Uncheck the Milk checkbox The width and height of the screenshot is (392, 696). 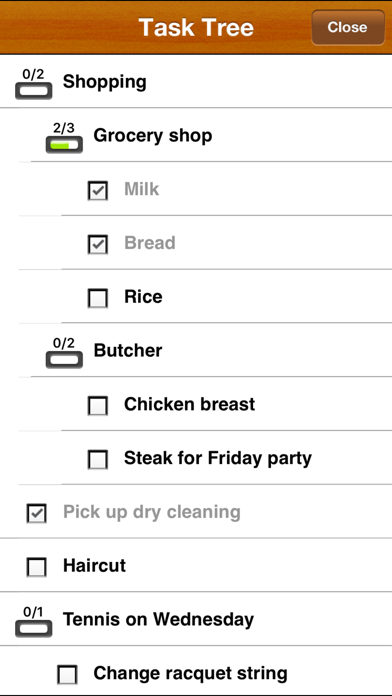click(98, 191)
